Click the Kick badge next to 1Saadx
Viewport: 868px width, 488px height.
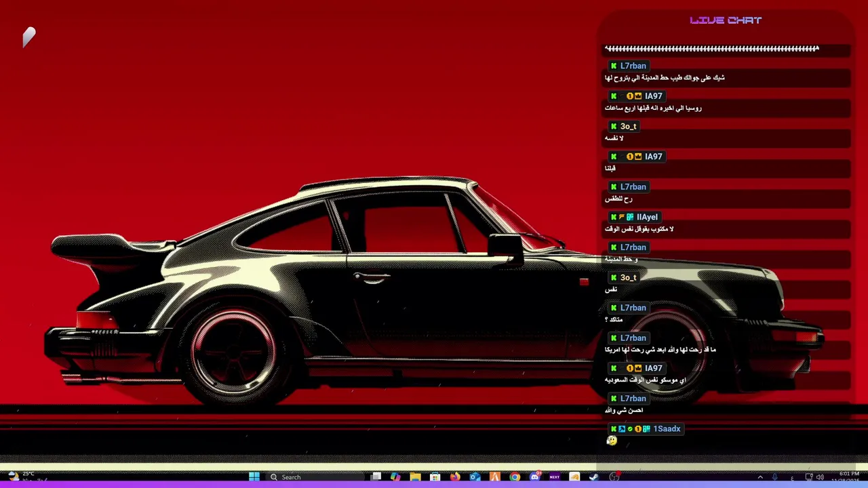click(614, 429)
